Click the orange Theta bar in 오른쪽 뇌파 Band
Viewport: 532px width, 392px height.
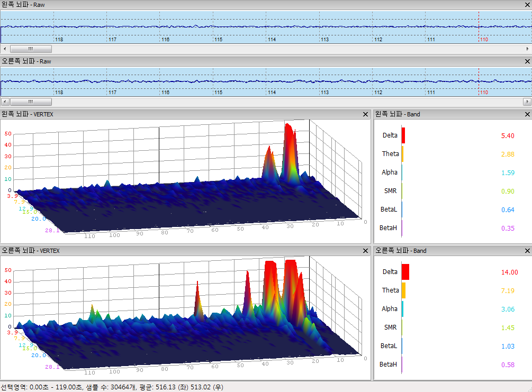pos(403,290)
